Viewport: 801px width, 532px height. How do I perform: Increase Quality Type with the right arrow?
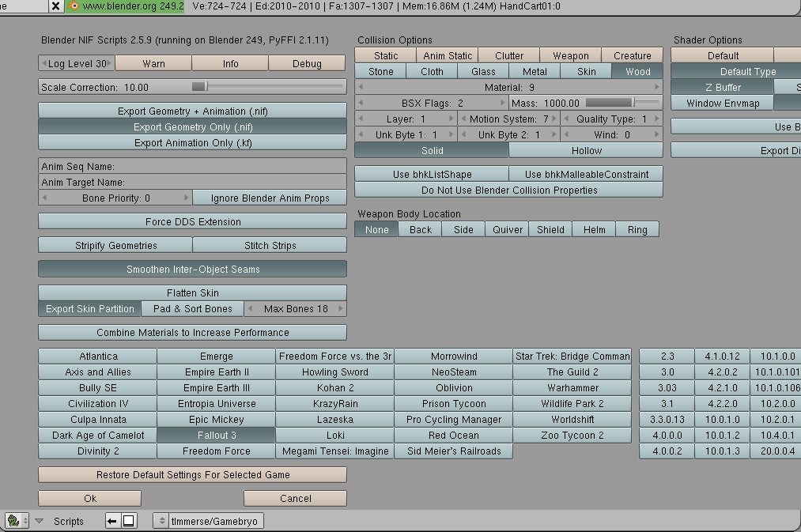click(657, 119)
